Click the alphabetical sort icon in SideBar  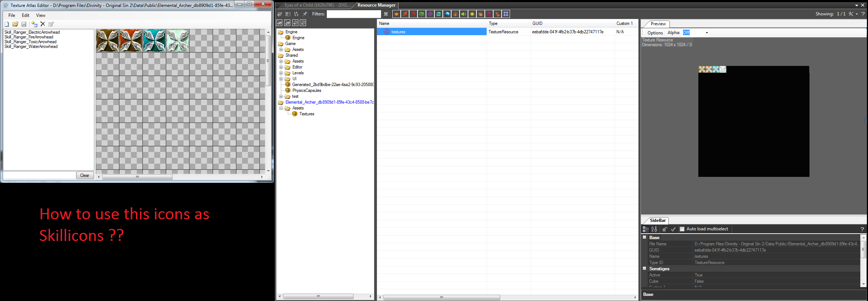[654, 229]
